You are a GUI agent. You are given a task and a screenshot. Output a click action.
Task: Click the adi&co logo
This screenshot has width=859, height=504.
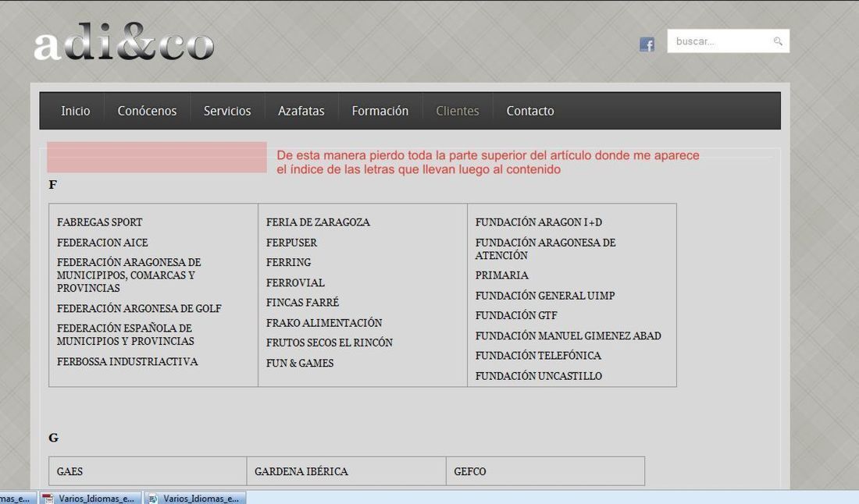coord(124,42)
